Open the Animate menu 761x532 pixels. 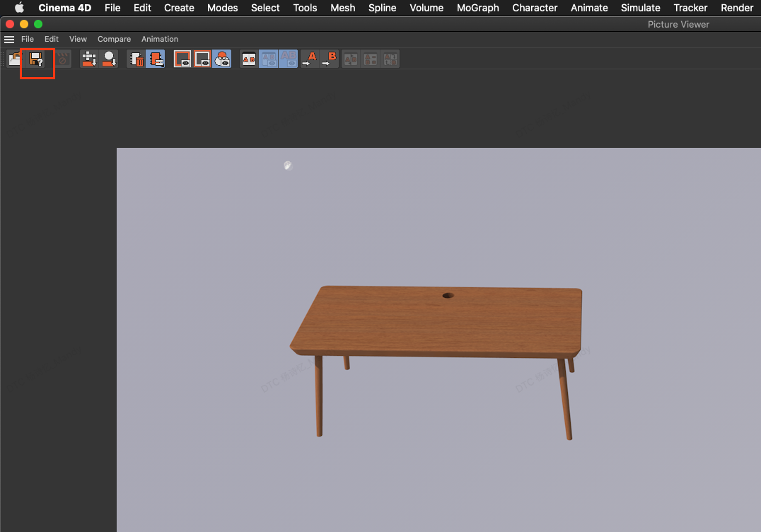pos(589,8)
